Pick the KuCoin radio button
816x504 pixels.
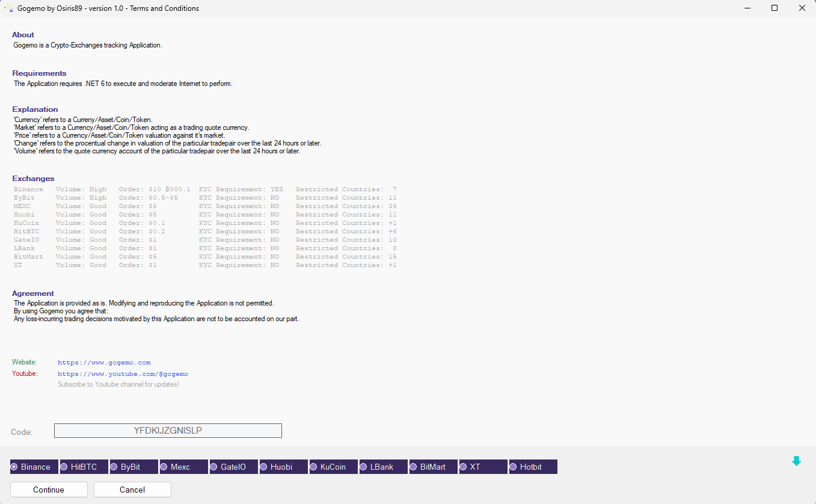[334, 467]
